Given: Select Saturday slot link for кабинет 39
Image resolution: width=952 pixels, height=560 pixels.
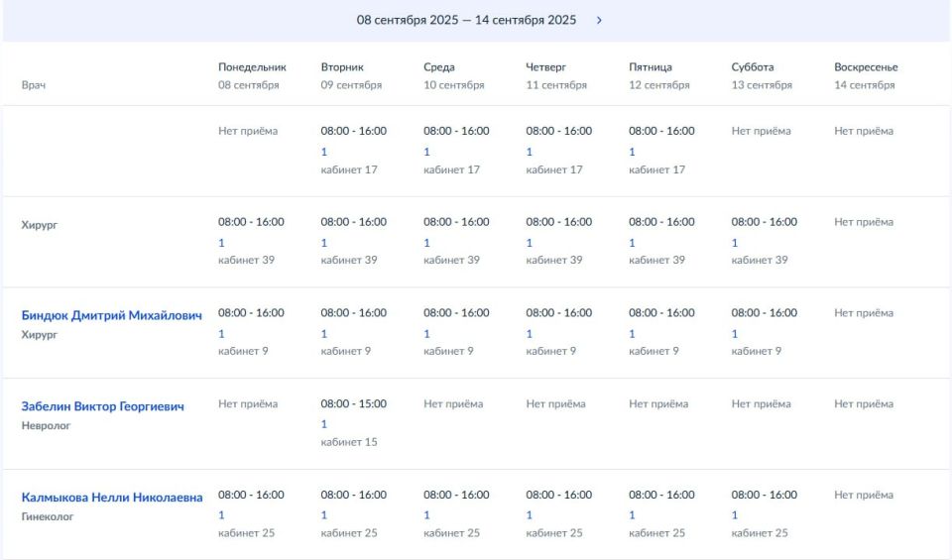Looking at the screenshot, I should click(x=735, y=243).
